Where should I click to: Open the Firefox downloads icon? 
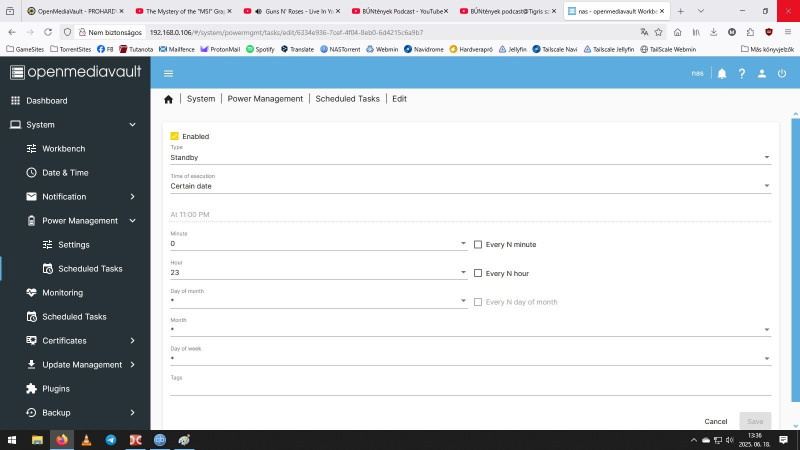(714, 32)
